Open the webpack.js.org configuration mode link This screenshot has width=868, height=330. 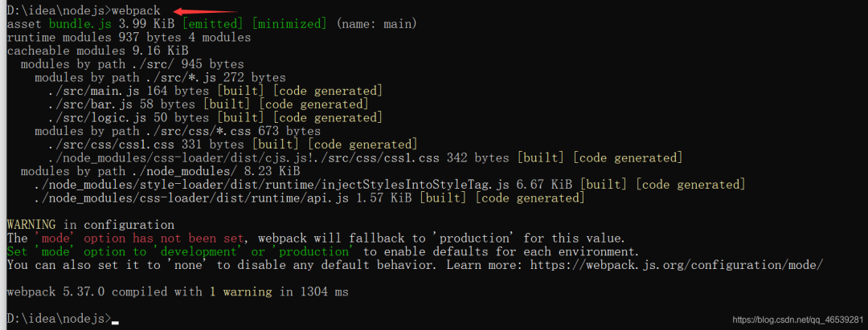[677, 265]
